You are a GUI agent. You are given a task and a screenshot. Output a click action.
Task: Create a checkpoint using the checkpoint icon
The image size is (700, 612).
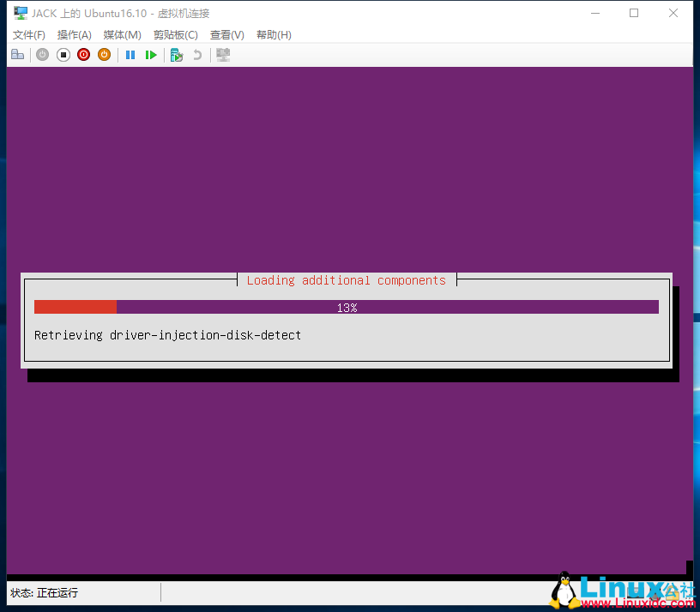click(176, 54)
